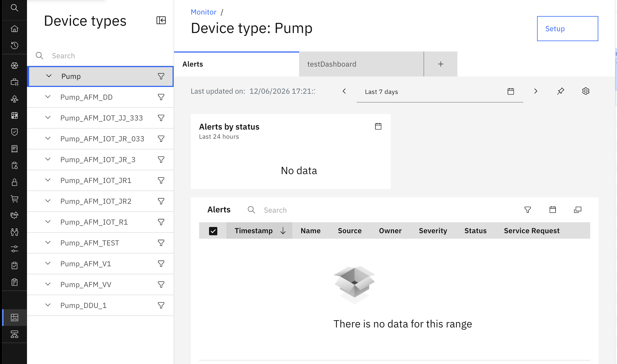
Task: Open the Monitor dashboard icon in rail
Action: [x=15, y=317]
